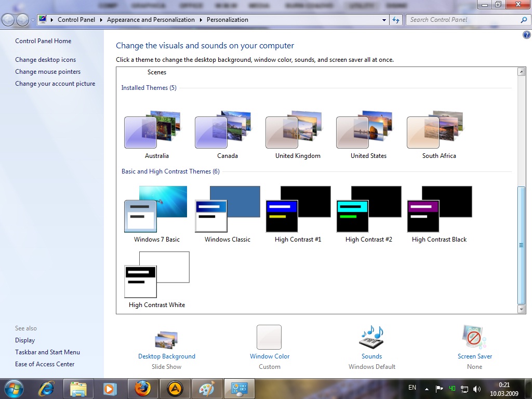The height and width of the screenshot is (399, 532).
Task: Click the Desktop Background link
Action: [x=167, y=356]
